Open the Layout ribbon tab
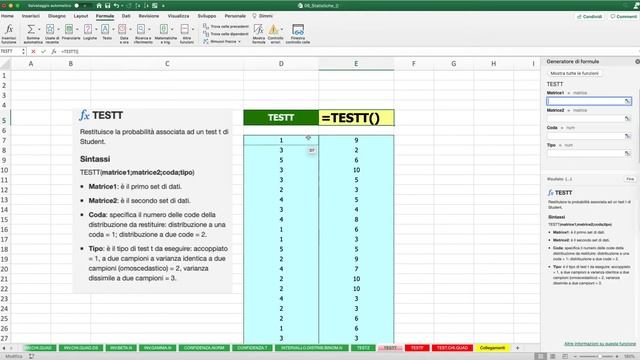This screenshot has height=360, width=640. click(81, 16)
